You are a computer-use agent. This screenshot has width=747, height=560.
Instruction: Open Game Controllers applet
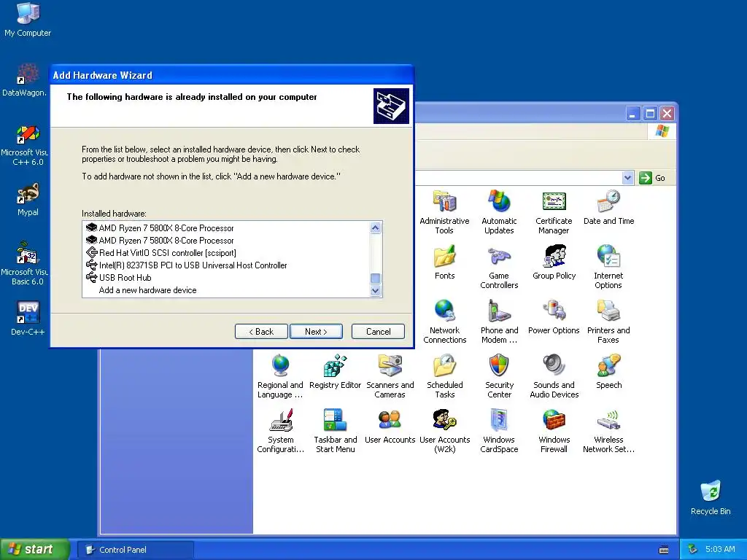click(499, 267)
